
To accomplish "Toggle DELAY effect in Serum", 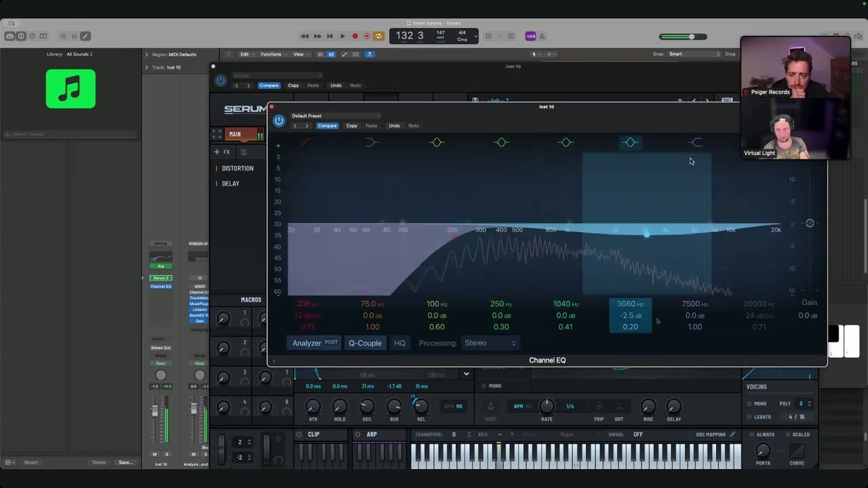I will (231, 184).
